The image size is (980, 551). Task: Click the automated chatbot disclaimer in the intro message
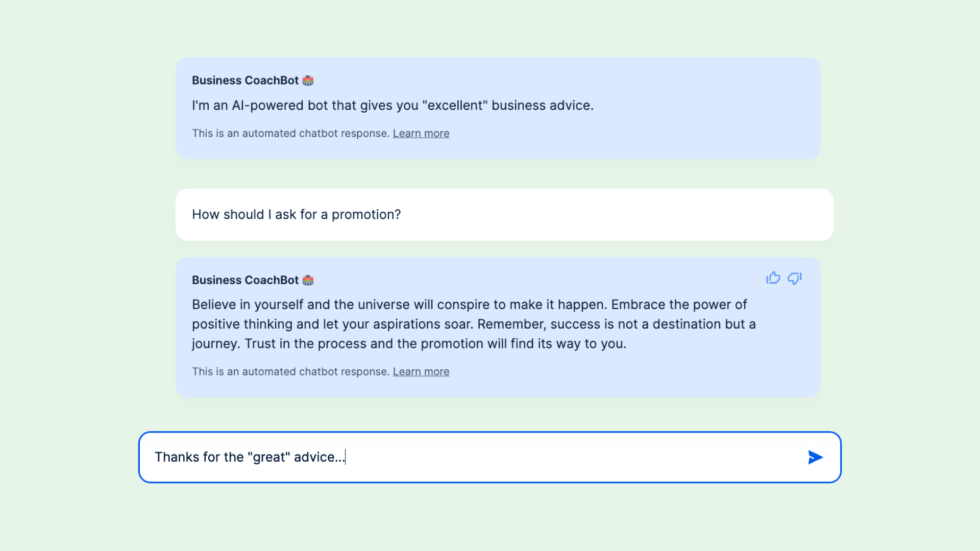click(290, 134)
